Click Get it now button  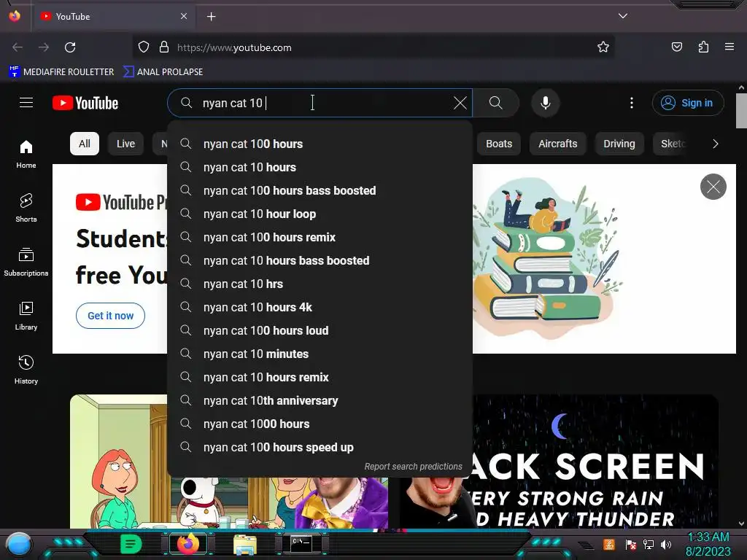coord(111,316)
